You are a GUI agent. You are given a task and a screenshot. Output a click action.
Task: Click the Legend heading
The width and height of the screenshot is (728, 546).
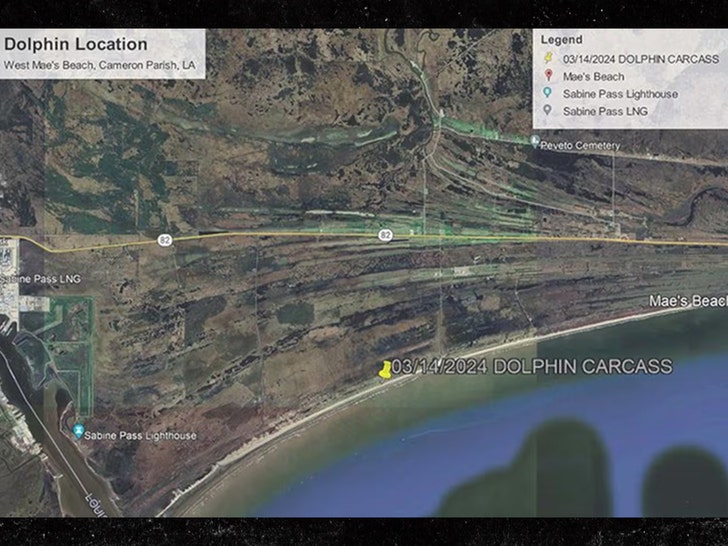click(x=561, y=40)
